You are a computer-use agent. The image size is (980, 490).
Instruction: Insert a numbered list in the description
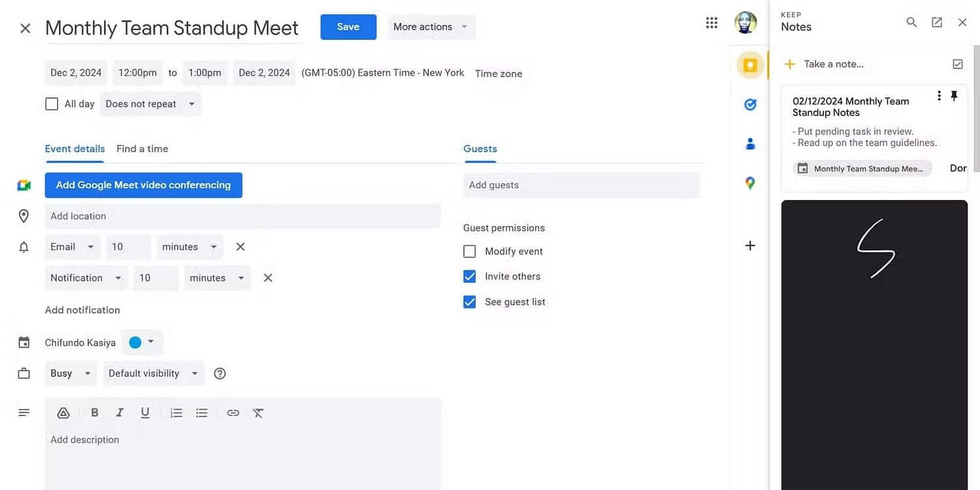pyautogui.click(x=176, y=412)
